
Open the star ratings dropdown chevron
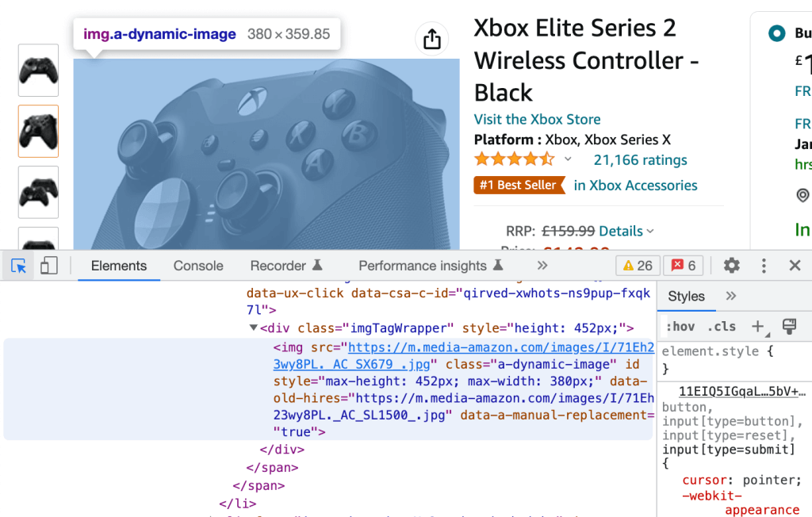568,159
